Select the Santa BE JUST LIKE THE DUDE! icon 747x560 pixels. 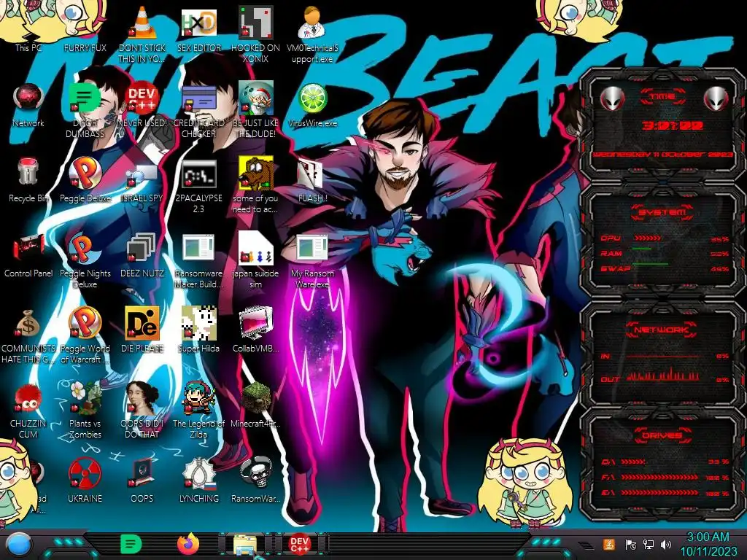point(255,98)
